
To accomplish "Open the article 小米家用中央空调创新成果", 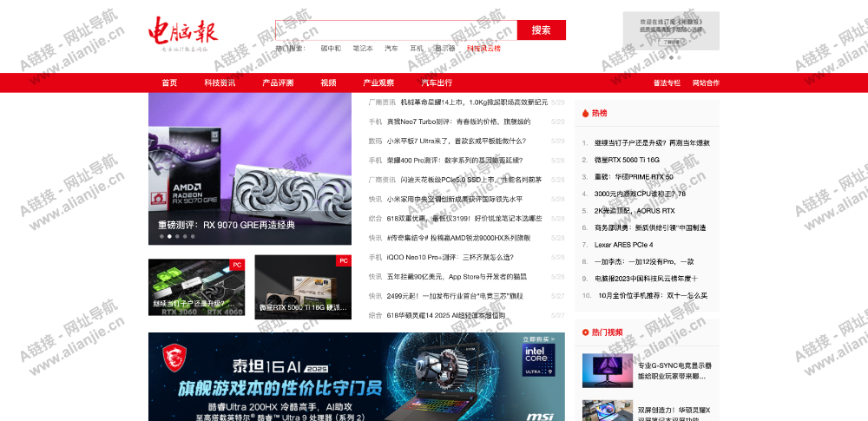I will (x=455, y=200).
